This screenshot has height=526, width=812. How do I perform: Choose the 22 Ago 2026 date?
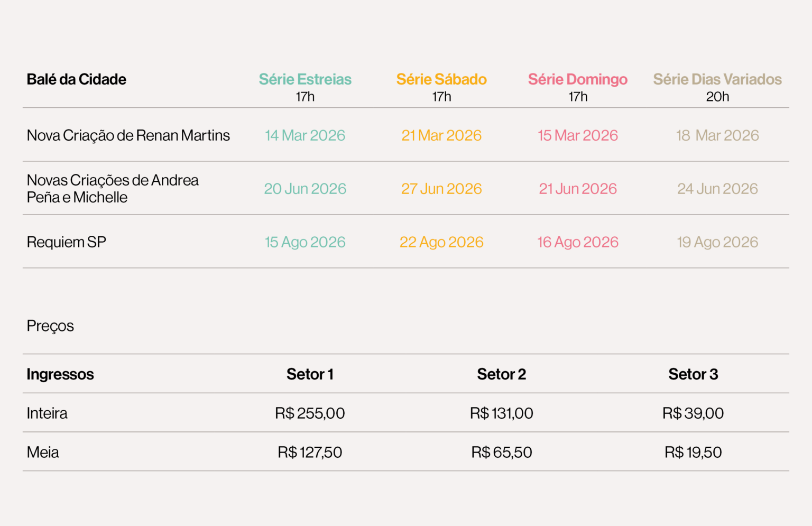[441, 242]
